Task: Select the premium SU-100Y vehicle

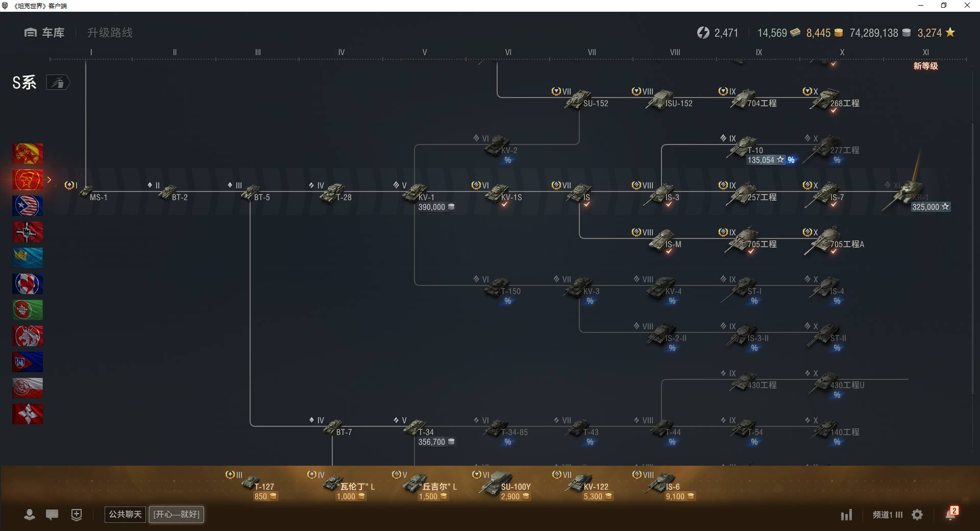Action: click(x=503, y=485)
